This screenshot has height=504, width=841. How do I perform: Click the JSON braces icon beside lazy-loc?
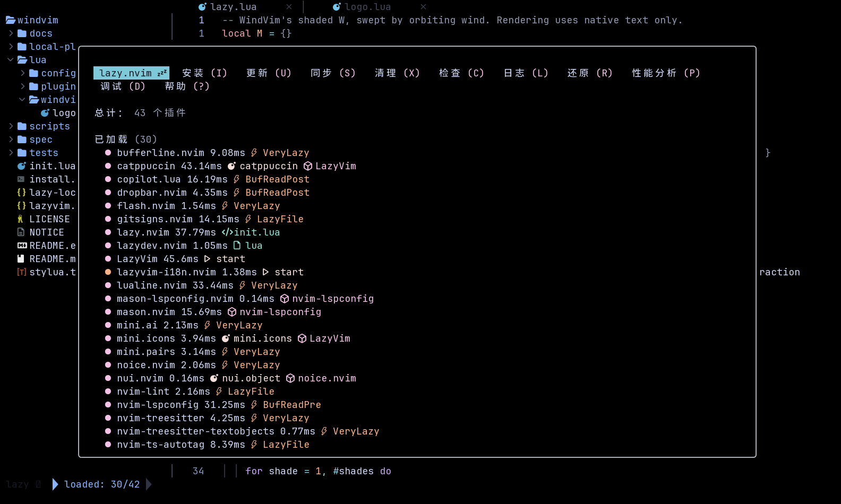[22, 193]
